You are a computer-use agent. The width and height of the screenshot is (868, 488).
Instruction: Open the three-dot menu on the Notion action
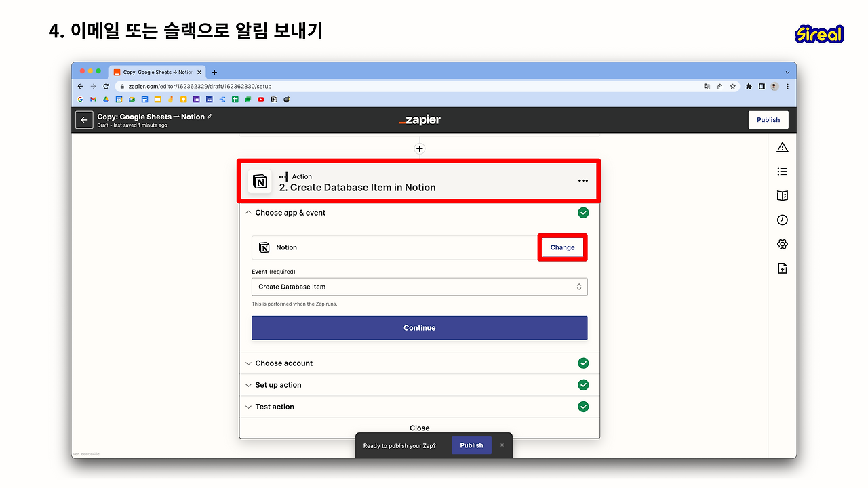[583, 181]
